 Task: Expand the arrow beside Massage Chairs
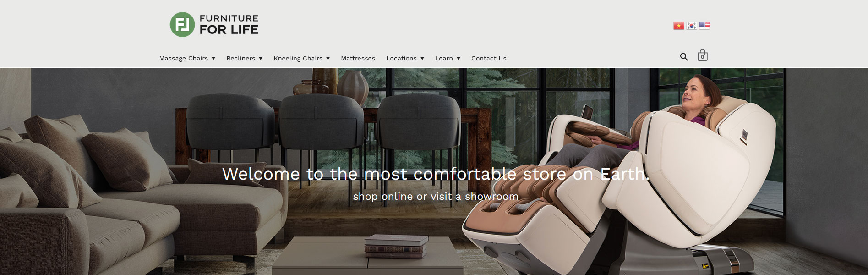[x=213, y=59]
